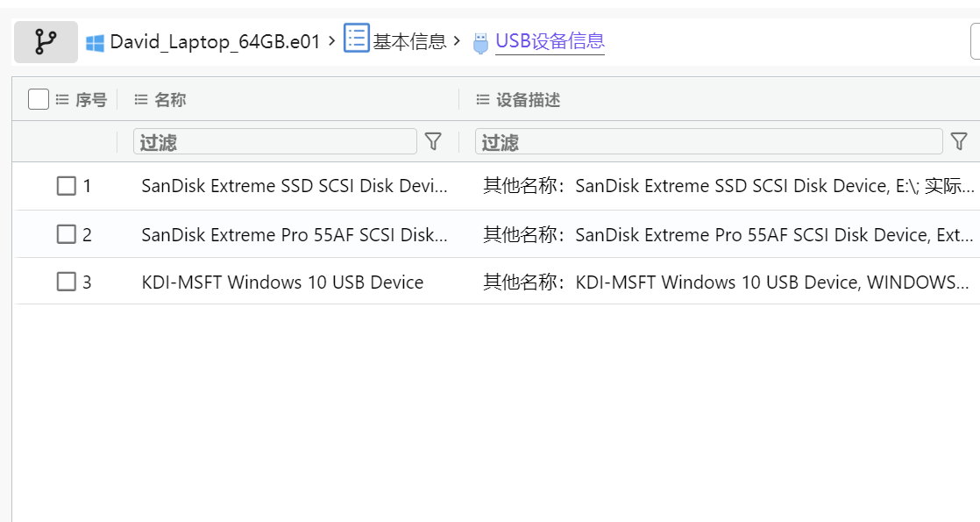Check the checkbox for SanDisk Extreme Pro row
980x522 pixels.
(67, 234)
